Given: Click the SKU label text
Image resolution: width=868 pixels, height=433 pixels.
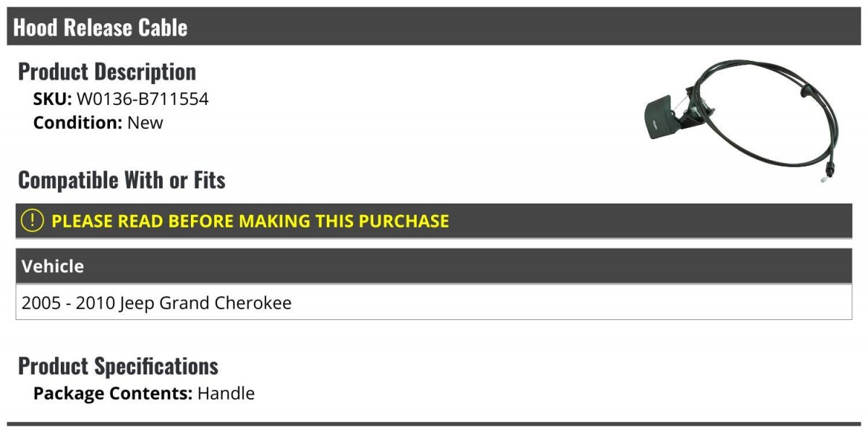Looking at the screenshot, I should click(x=52, y=99).
